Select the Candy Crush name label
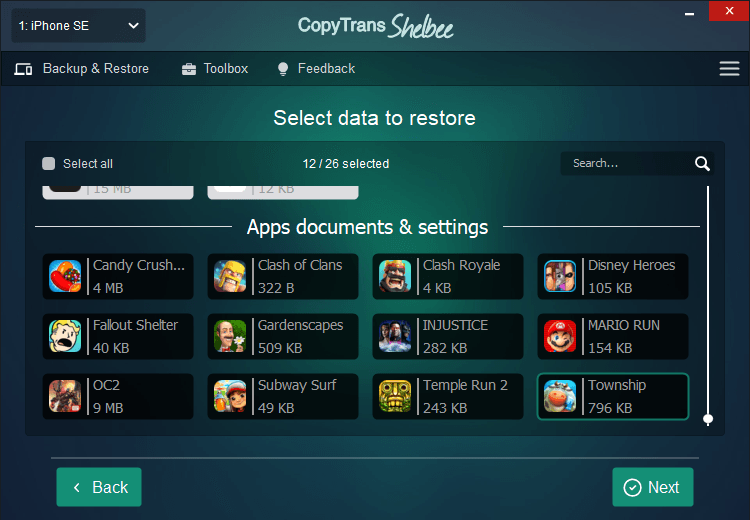 pyautogui.click(x=139, y=265)
